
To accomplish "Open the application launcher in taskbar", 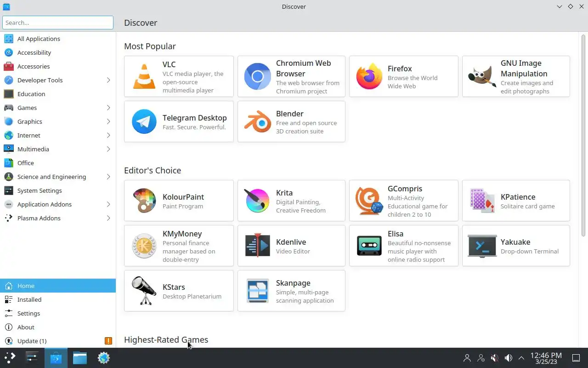I will 10,357.
